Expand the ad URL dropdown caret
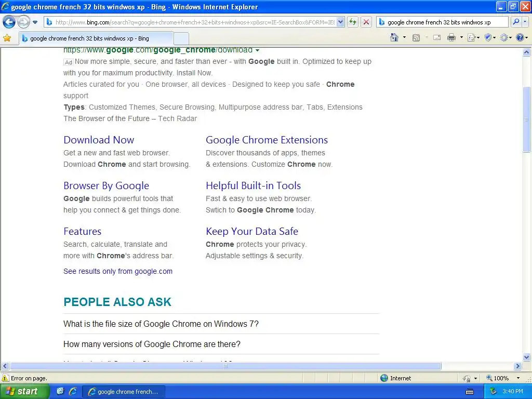The width and height of the screenshot is (532, 399). point(257,50)
